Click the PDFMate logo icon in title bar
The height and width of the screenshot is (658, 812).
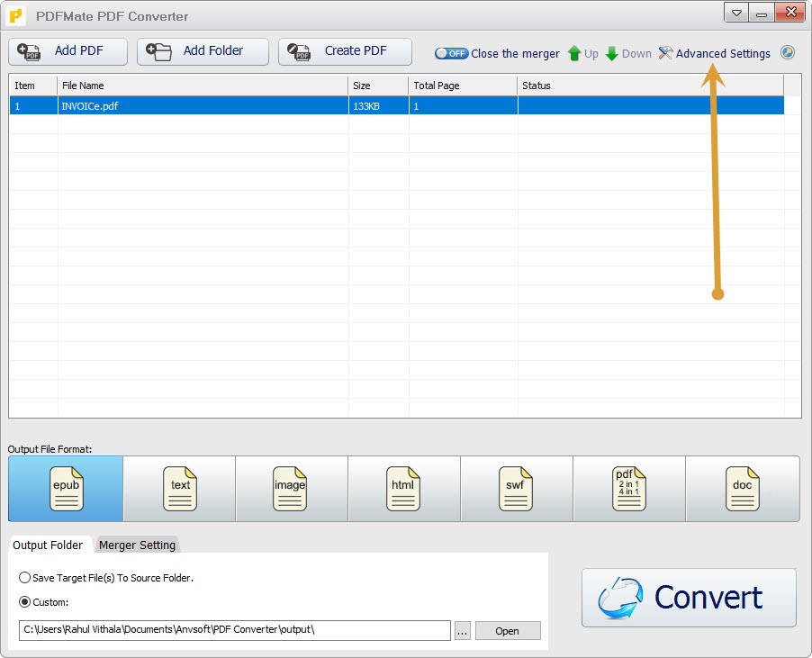16,16
